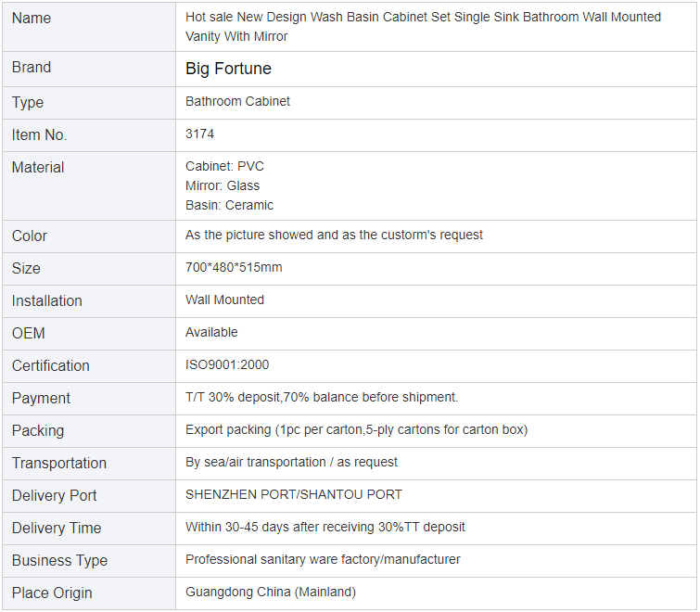Click the Big Fortune brand value
The width and height of the screenshot is (700, 612).
(x=228, y=69)
